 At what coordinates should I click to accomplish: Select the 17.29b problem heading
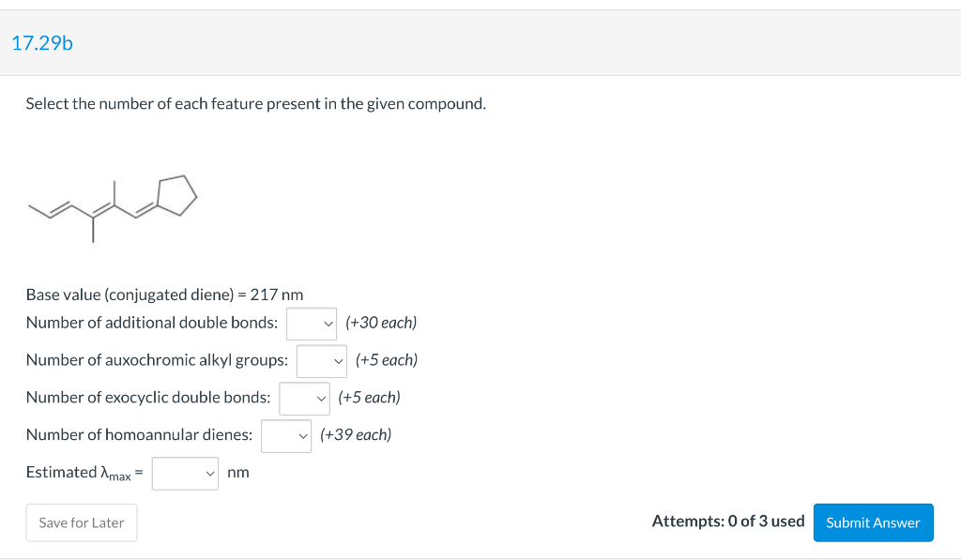[42, 42]
